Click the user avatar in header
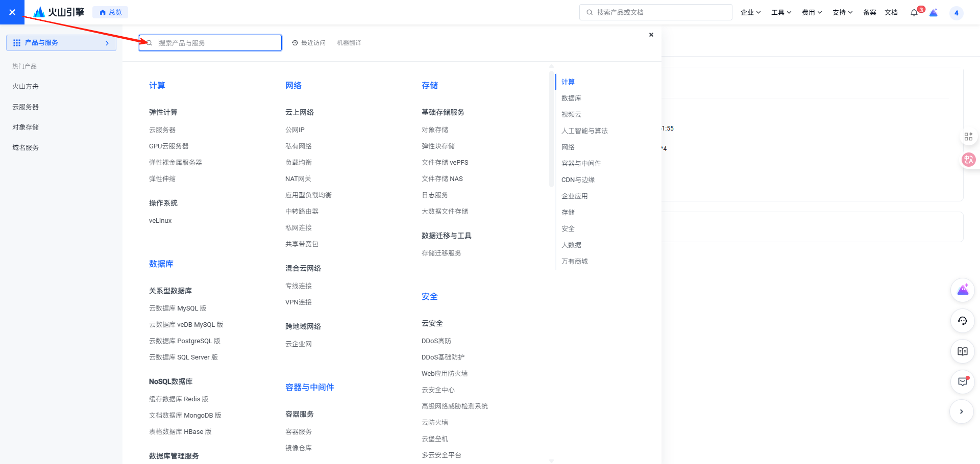The height and width of the screenshot is (464, 980). coord(956,13)
